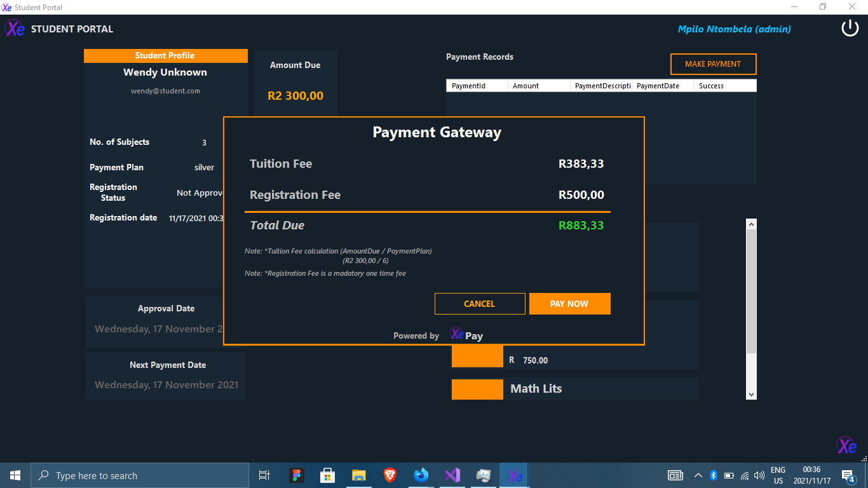Select the Xe Student Portal taskbar icon
868x488 pixels.
coord(514,475)
